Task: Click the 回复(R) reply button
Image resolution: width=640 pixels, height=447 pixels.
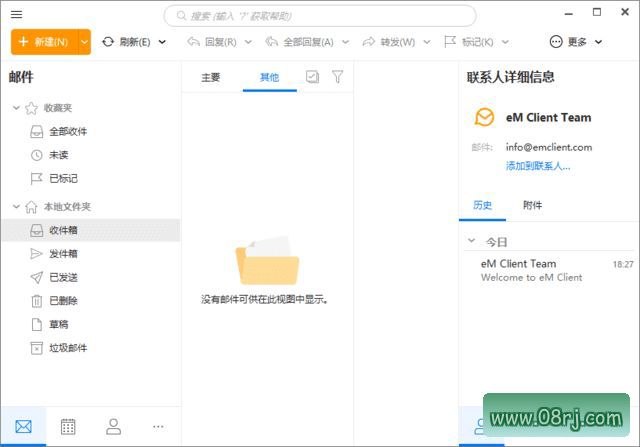Action: 212,42
